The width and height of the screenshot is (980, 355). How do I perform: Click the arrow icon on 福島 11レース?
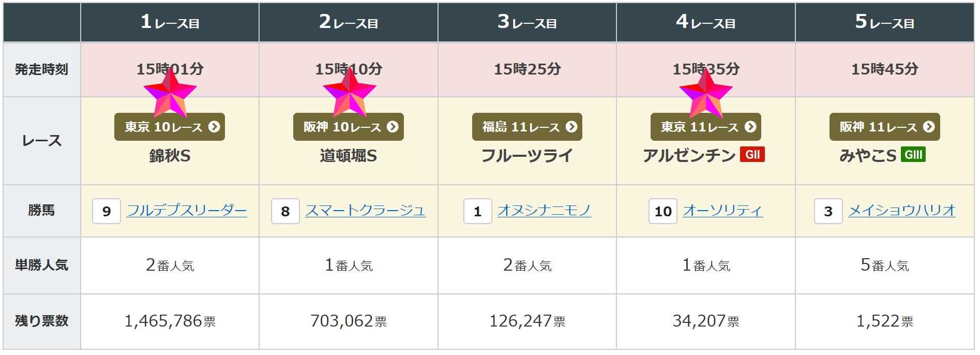click(571, 127)
